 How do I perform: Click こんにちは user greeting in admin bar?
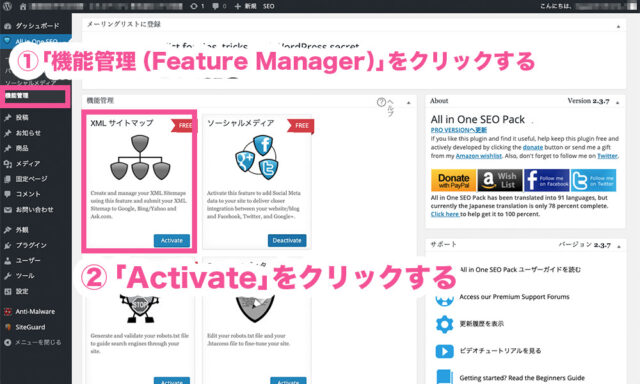coord(588,6)
